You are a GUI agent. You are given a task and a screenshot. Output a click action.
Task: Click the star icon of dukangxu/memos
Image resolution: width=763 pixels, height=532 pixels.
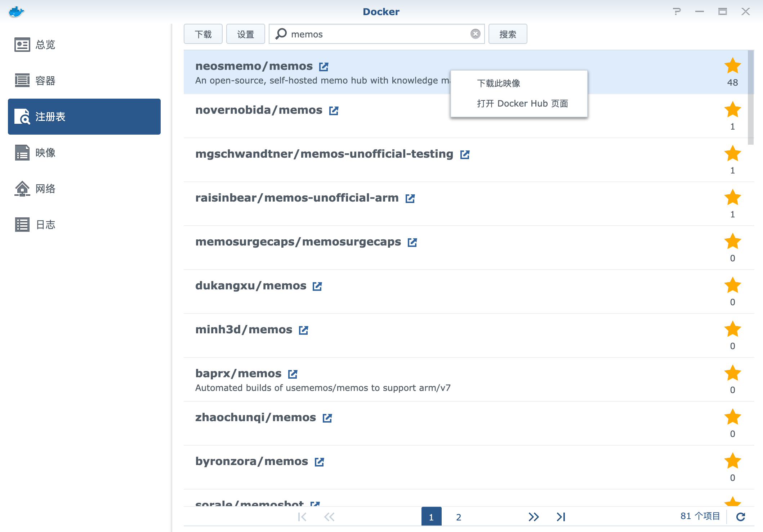tap(732, 285)
